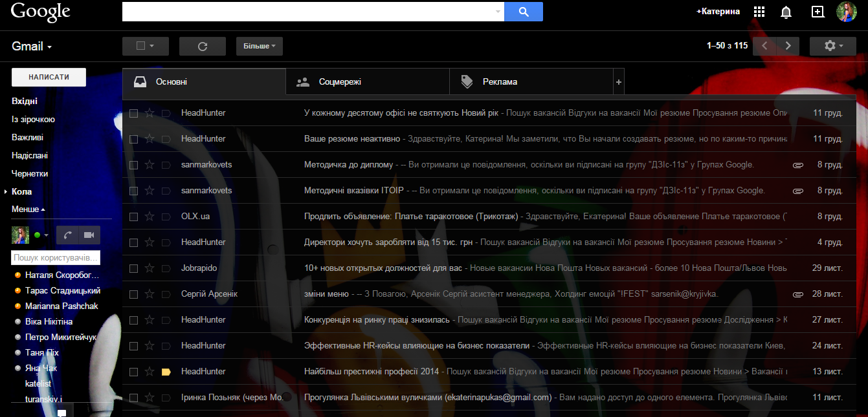Image resolution: width=868 pixels, height=417 pixels.
Task: Open the Google apps grid
Action: [x=759, y=12]
